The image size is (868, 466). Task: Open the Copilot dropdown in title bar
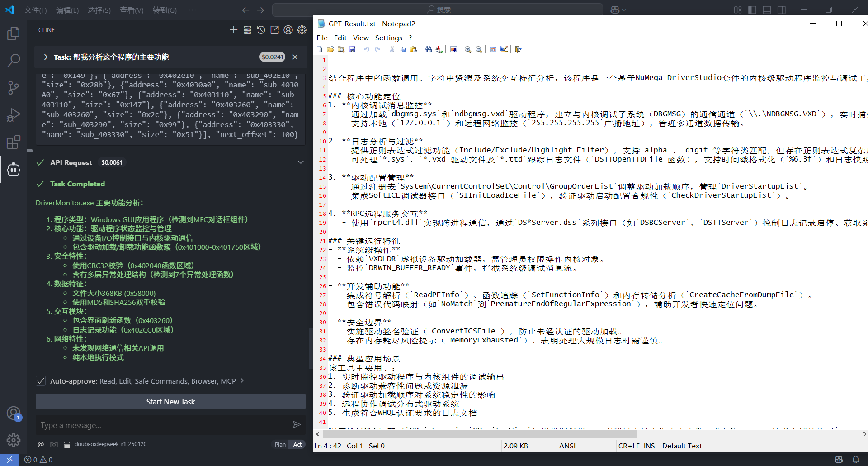(x=618, y=10)
